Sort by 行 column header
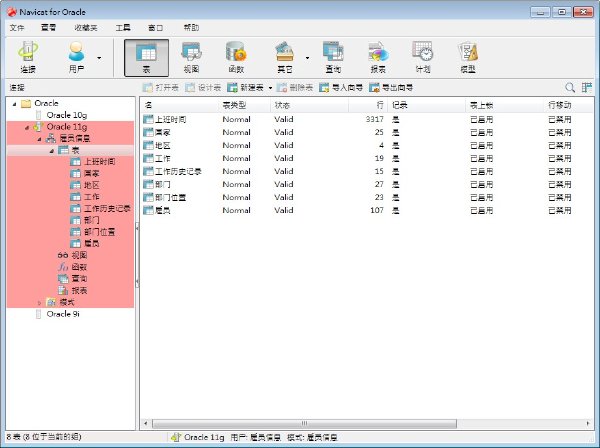The height and width of the screenshot is (448, 600). (x=368, y=105)
